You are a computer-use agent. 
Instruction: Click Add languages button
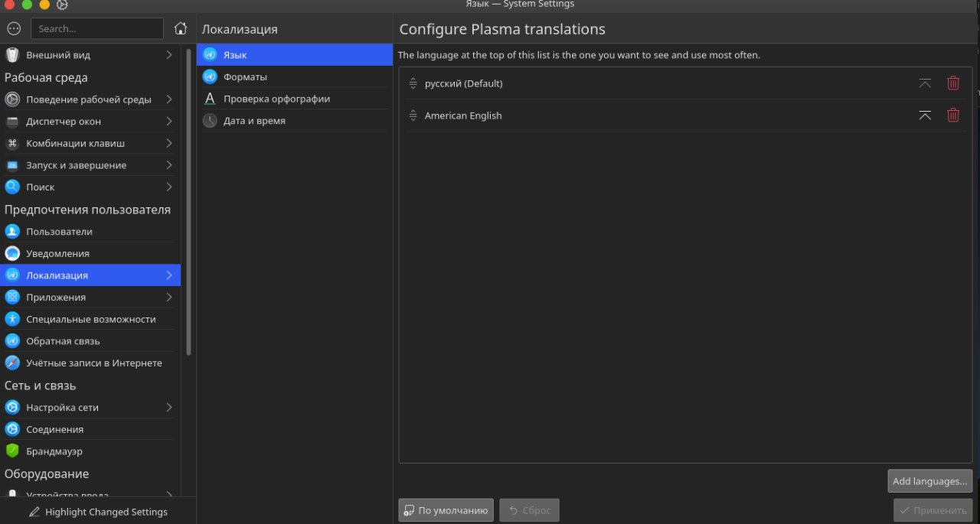(929, 481)
